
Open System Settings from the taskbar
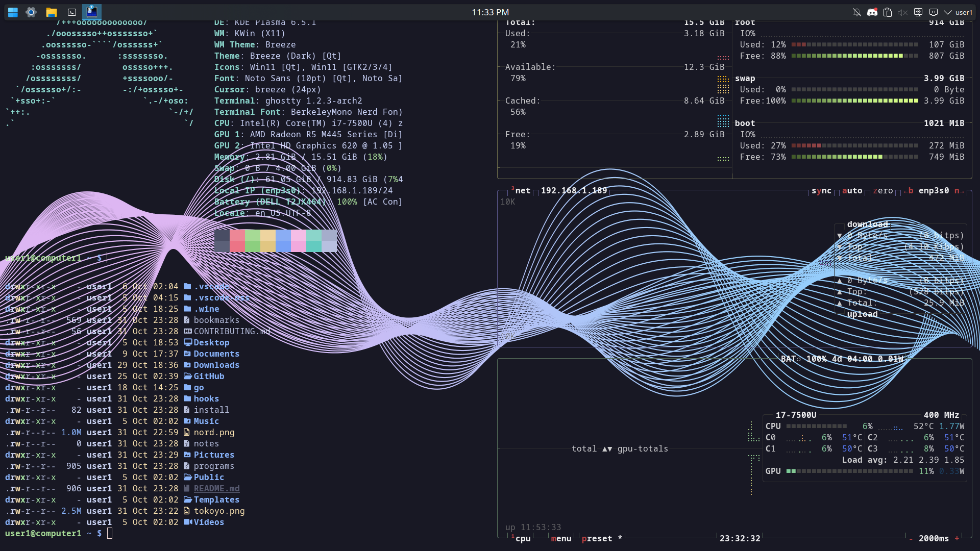click(x=31, y=12)
